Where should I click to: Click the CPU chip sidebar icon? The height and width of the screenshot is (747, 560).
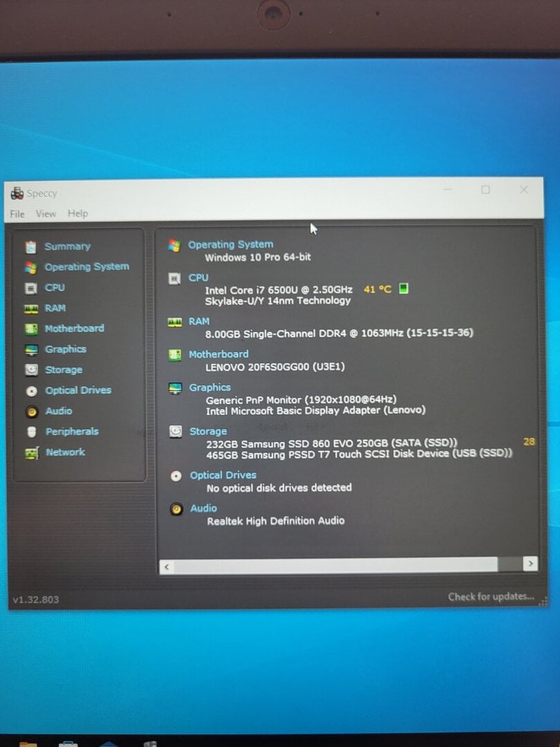click(30, 288)
